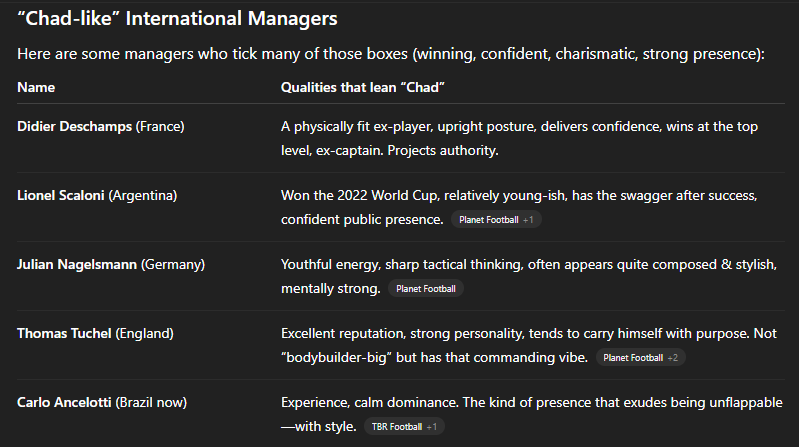
Task: Select the Carlo Ancelotti name
Action: pos(64,402)
